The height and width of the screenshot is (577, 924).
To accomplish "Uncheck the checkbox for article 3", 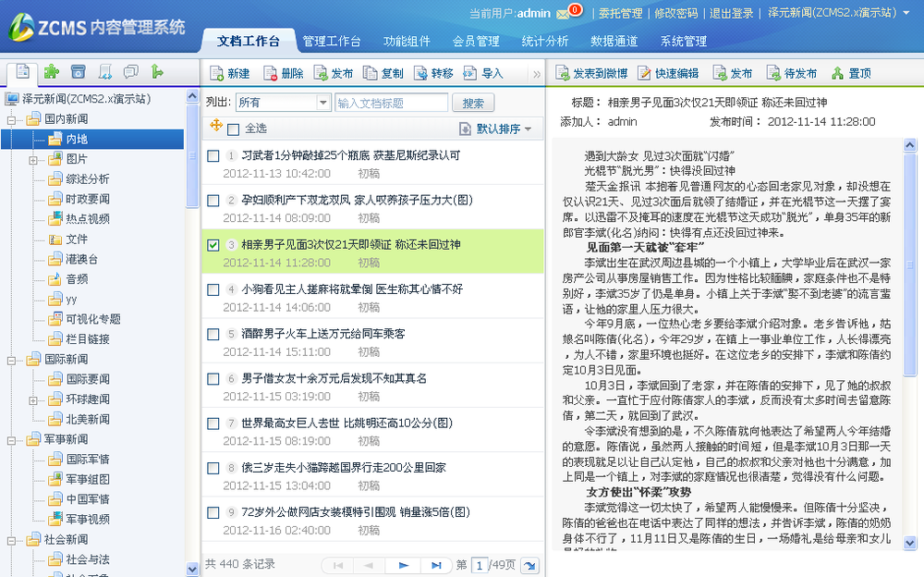I will pyautogui.click(x=213, y=245).
